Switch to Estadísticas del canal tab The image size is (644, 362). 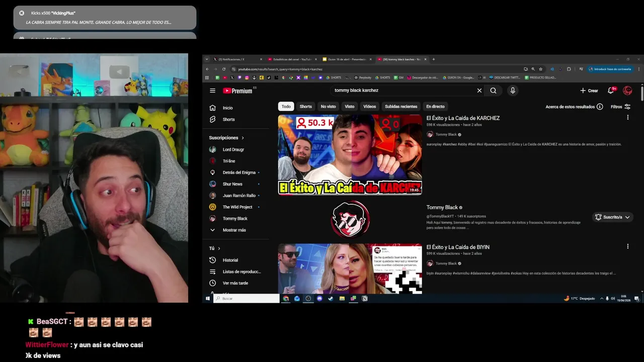[292, 59]
